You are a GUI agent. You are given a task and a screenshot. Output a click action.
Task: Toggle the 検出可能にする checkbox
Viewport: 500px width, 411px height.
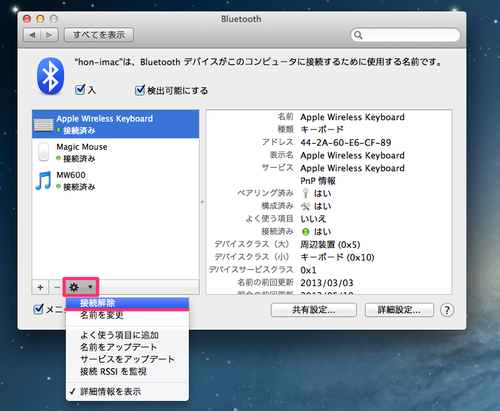tap(140, 90)
